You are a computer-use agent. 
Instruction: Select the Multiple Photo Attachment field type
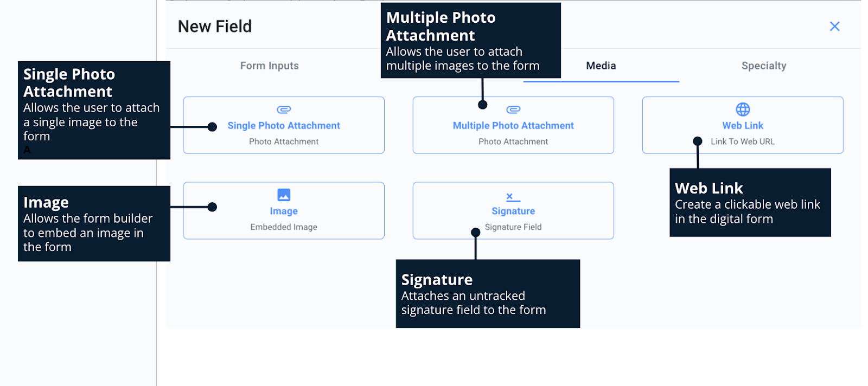pyautogui.click(x=513, y=125)
